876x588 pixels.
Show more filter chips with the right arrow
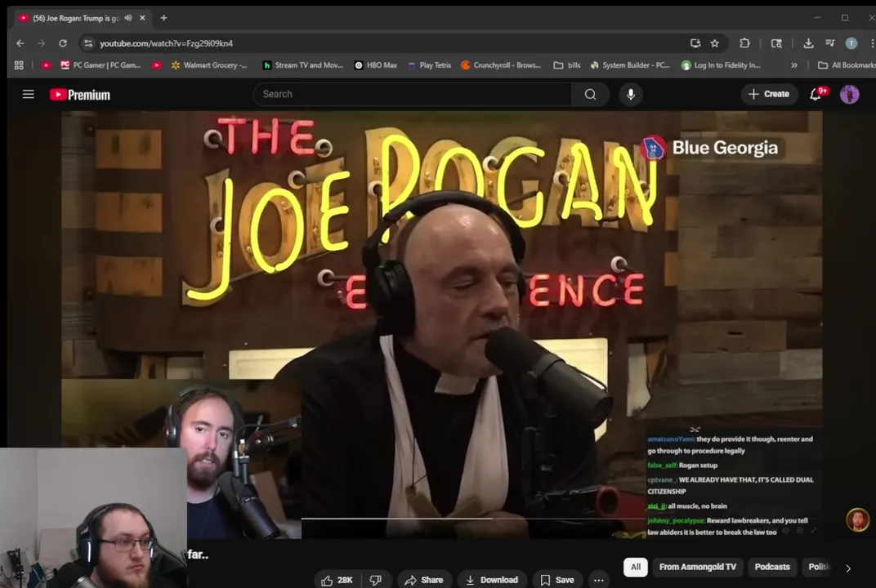click(848, 568)
